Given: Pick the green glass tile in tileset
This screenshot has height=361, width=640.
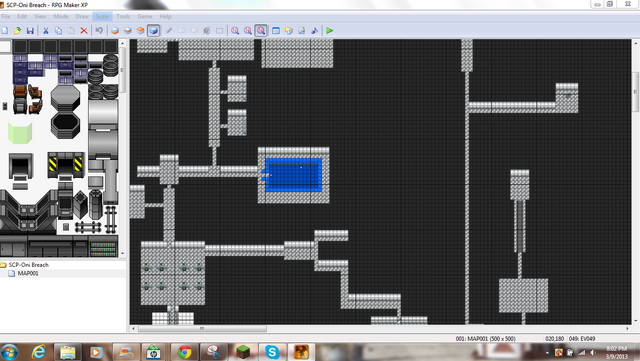Looking at the screenshot, I should tap(20, 133).
